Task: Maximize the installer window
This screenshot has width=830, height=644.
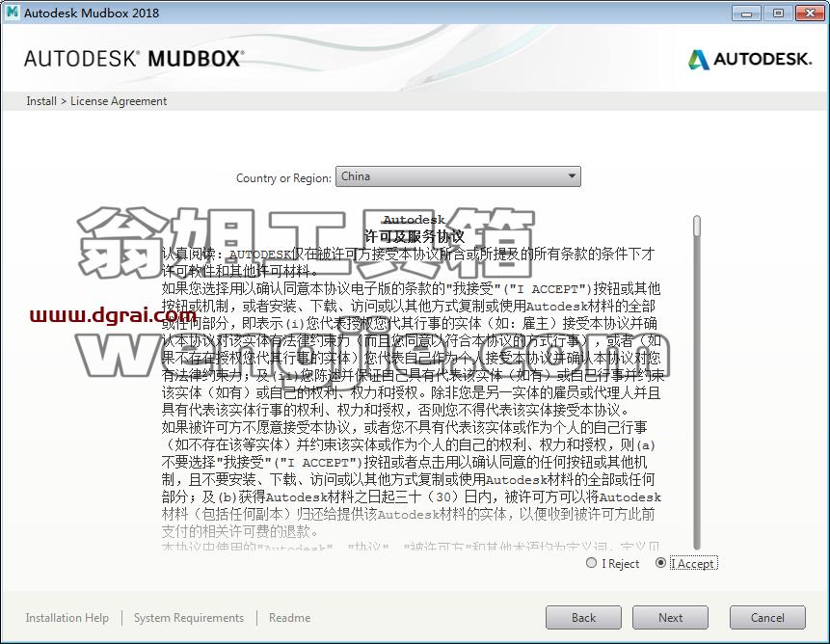Action: (778, 13)
